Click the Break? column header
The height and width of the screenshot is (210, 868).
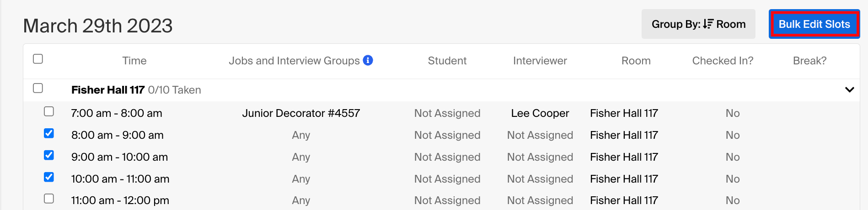coord(809,61)
